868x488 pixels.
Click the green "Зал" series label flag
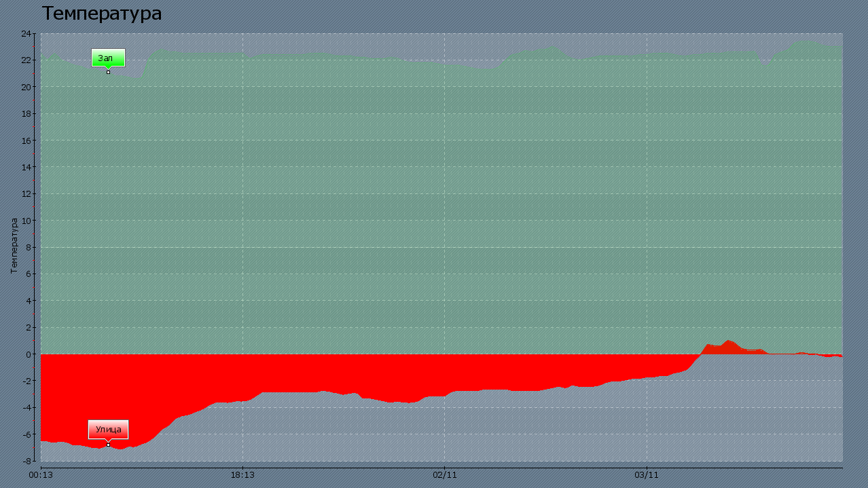[x=107, y=58]
